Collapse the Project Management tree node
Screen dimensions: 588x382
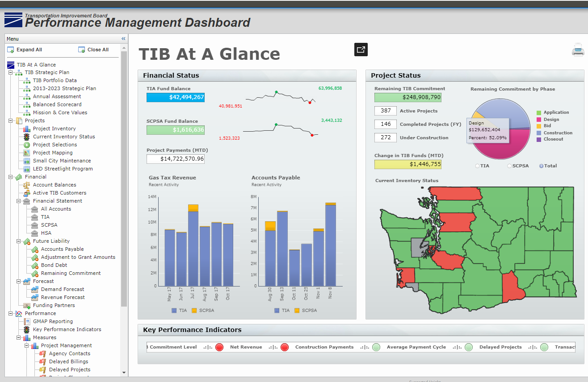point(27,345)
